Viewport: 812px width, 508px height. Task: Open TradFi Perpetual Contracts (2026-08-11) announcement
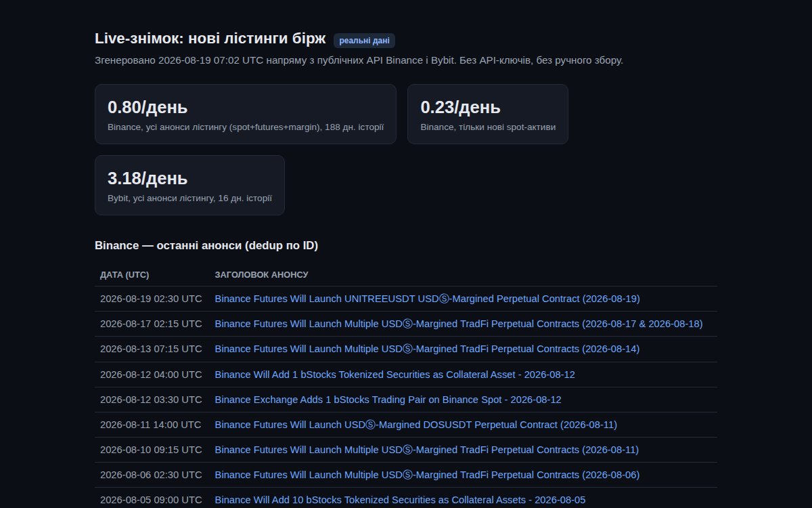pyautogui.click(x=427, y=450)
